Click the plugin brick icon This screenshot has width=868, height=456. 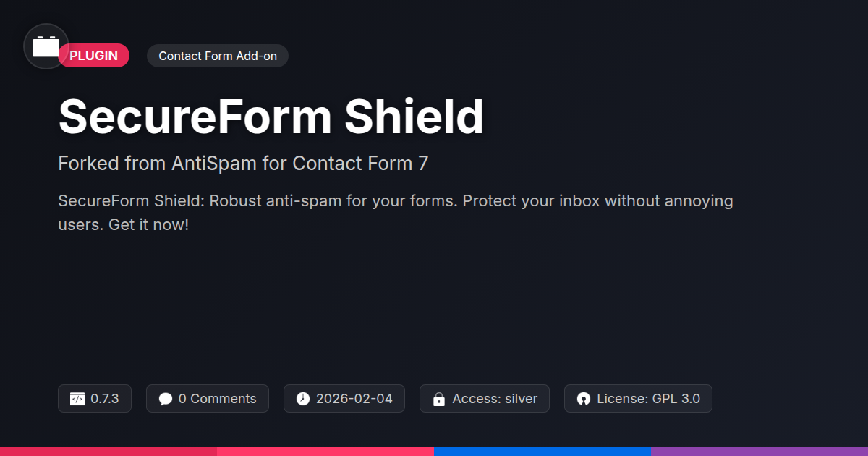tap(46, 47)
